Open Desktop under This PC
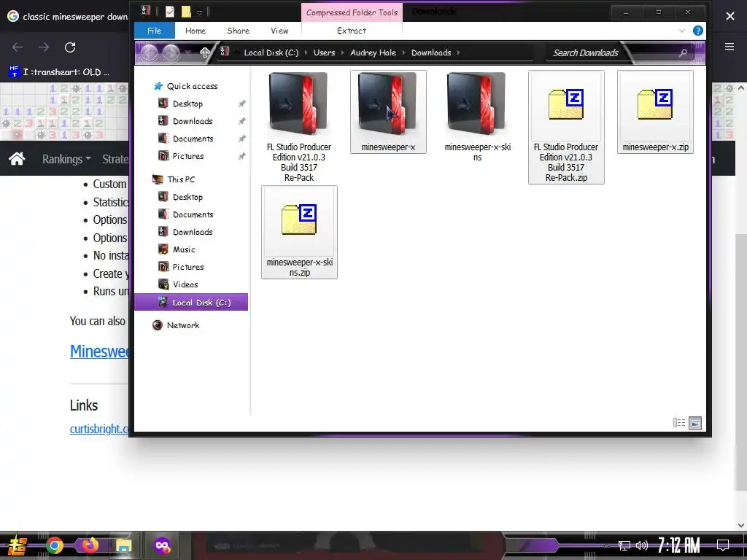The width and height of the screenshot is (747, 560). tap(187, 197)
